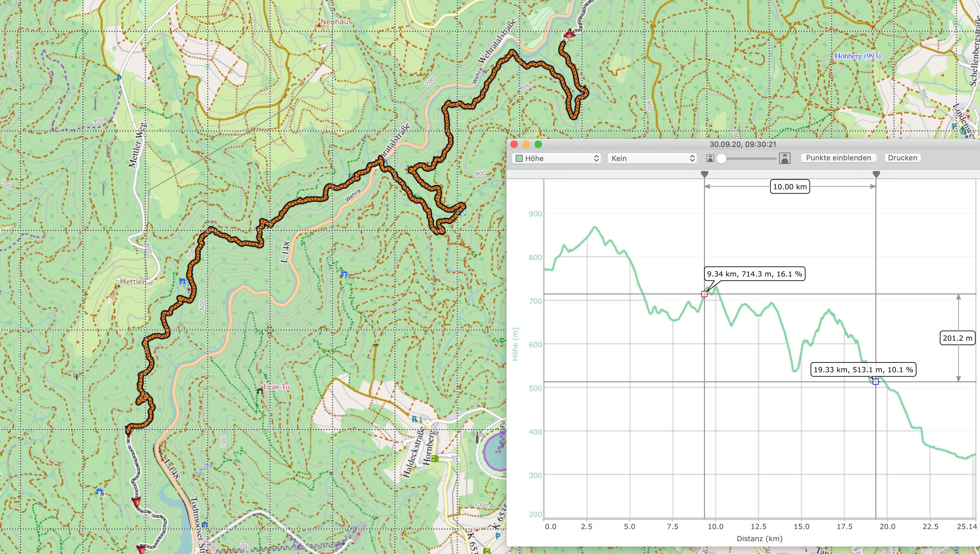980x554 pixels.
Task: Click the large person icon right of slider
Action: (x=784, y=158)
